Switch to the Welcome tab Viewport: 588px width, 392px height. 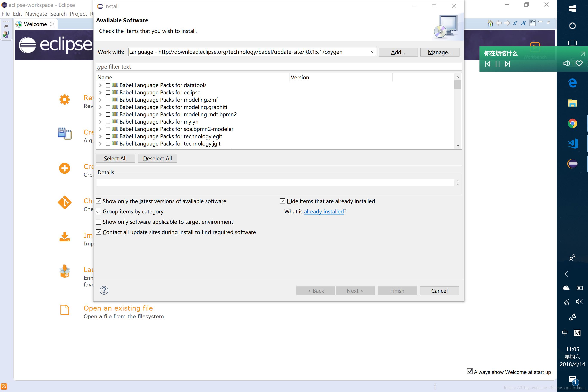coord(35,24)
